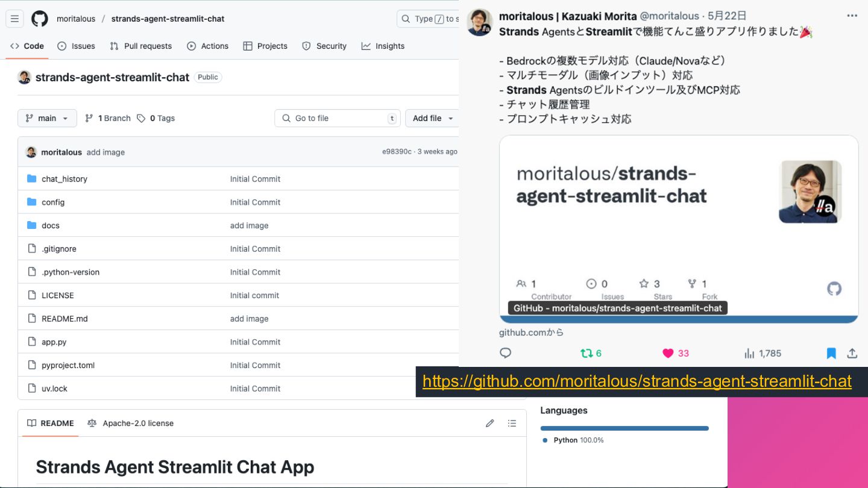868x488 pixels.
Task: Click the Public visibility badge
Action: point(208,77)
